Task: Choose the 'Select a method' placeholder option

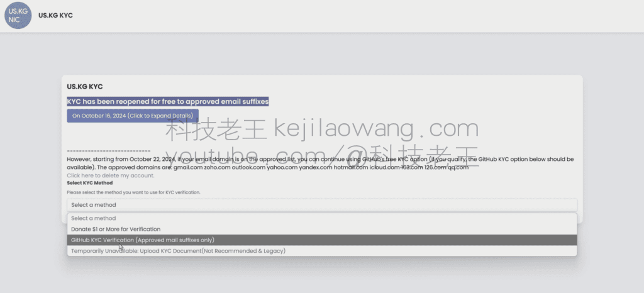Action: (322, 218)
